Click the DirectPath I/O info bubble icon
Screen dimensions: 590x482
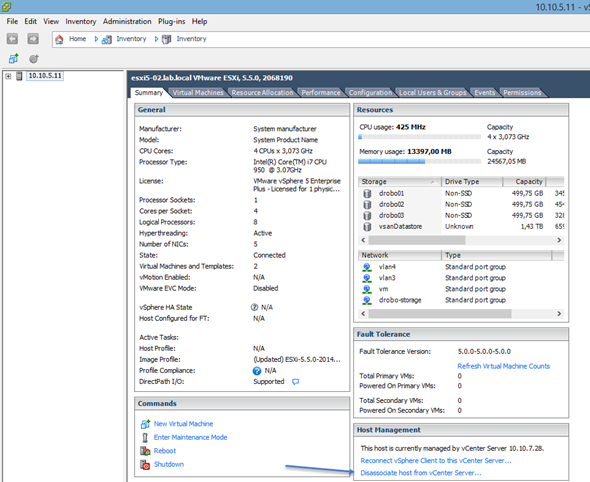(x=296, y=382)
